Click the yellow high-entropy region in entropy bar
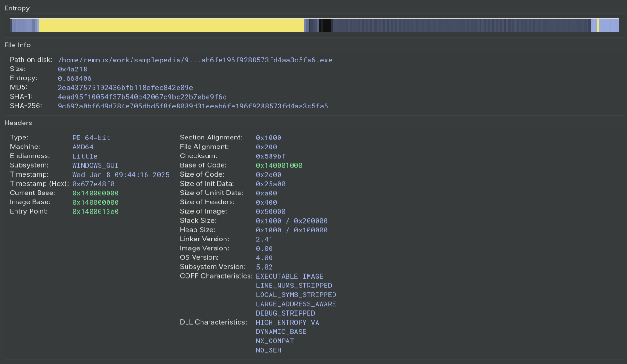627x364 pixels. pos(171,25)
